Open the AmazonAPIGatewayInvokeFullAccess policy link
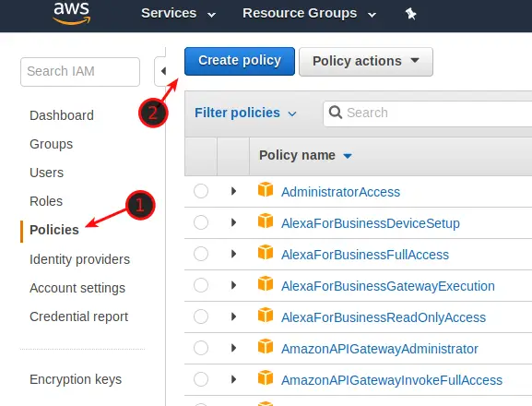 (392, 380)
